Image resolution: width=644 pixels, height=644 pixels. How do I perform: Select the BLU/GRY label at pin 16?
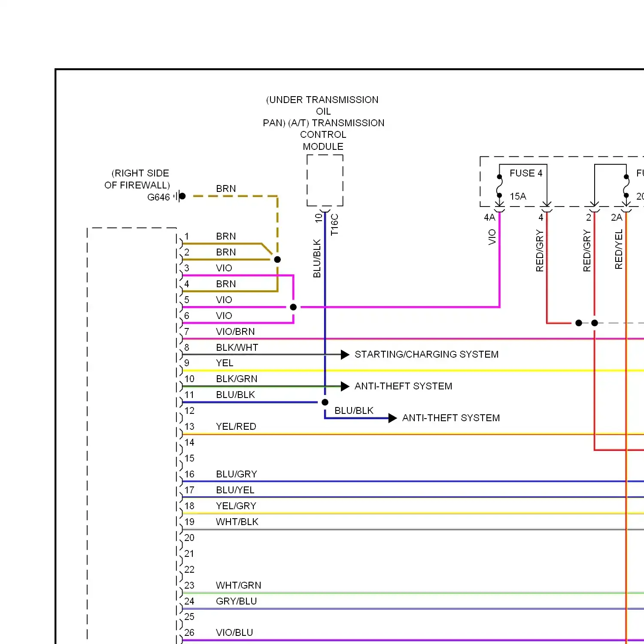tap(237, 474)
